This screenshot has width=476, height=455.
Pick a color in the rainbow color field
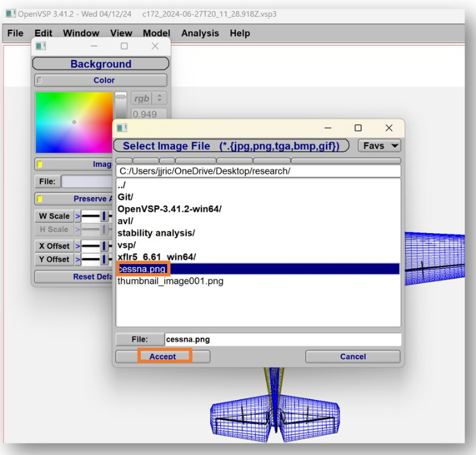click(74, 122)
